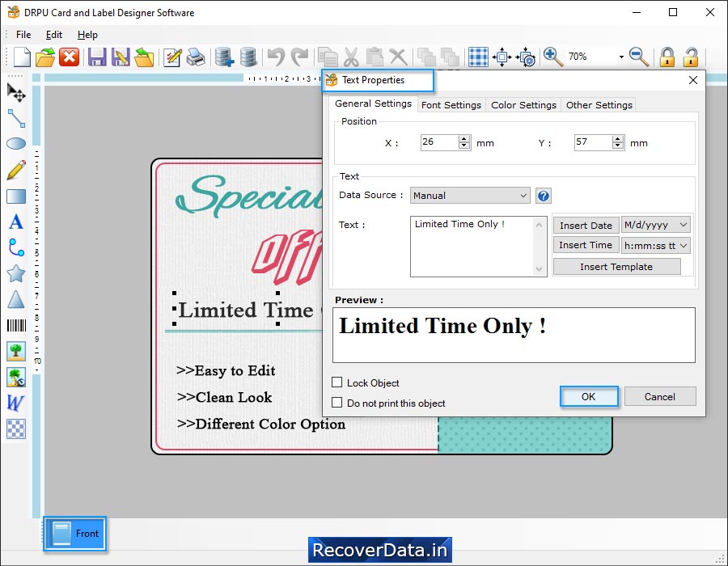
Task: Select the Star shape tool
Action: pos(16,274)
